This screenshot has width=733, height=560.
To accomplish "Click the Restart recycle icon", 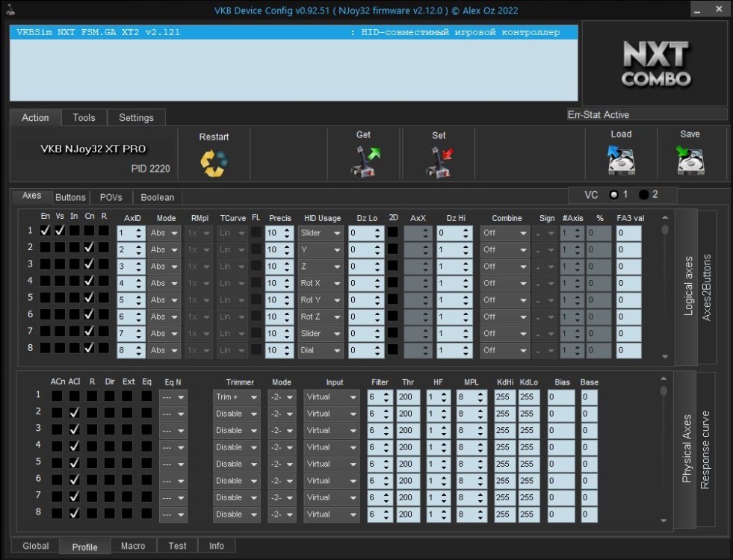I will (214, 163).
